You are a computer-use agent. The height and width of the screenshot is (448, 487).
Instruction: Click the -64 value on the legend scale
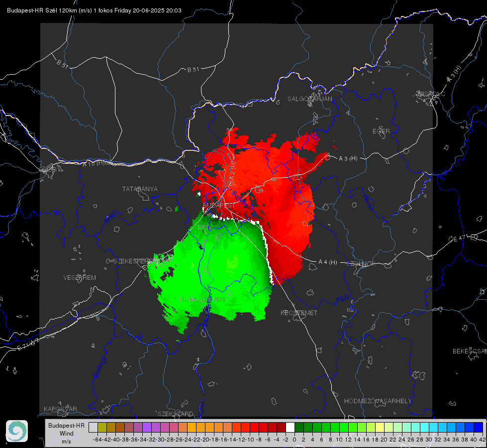[x=97, y=440]
